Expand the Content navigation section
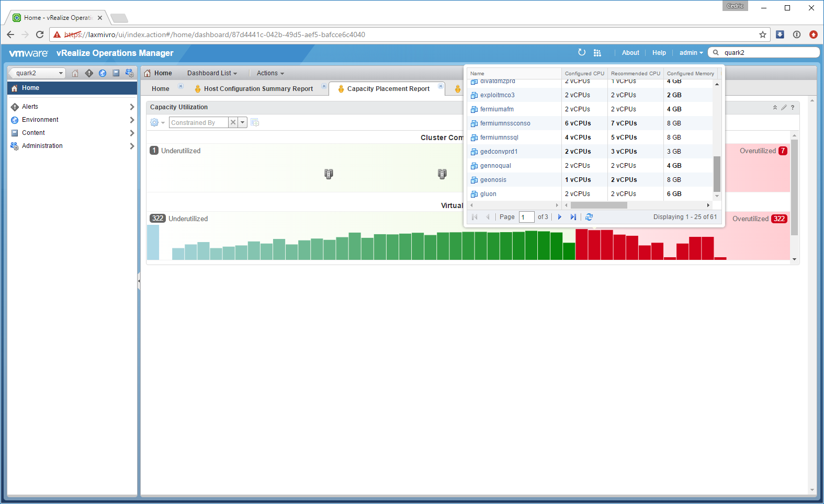Image resolution: width=824 pixels, height=504 pixels. click(x=132, y=133)
